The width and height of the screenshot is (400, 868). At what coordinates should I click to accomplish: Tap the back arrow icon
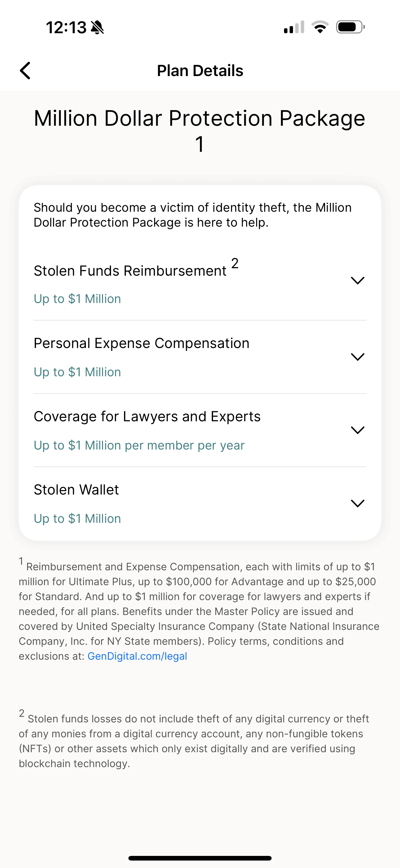coord(25,70)
